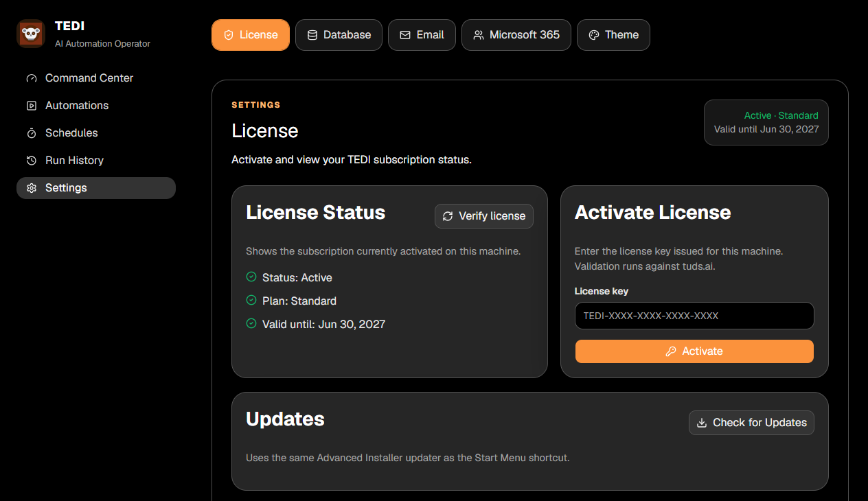
Task: View Run History in the sidebar
Action: (x=96, y=161)
